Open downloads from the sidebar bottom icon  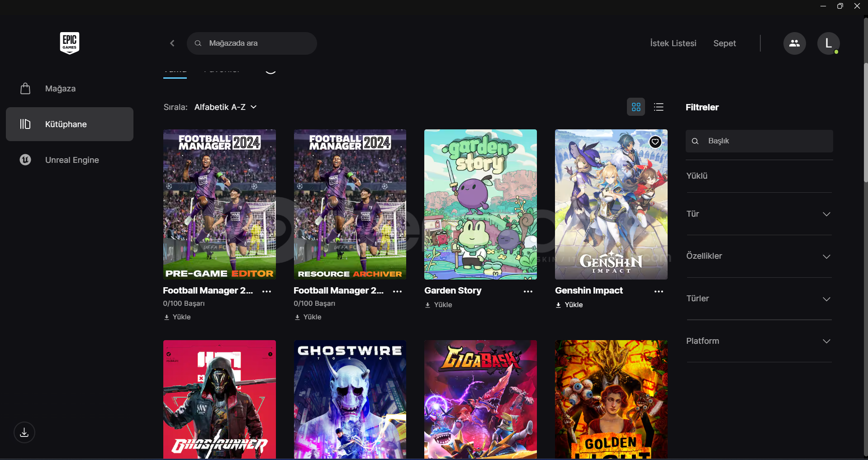click(24, 432)
